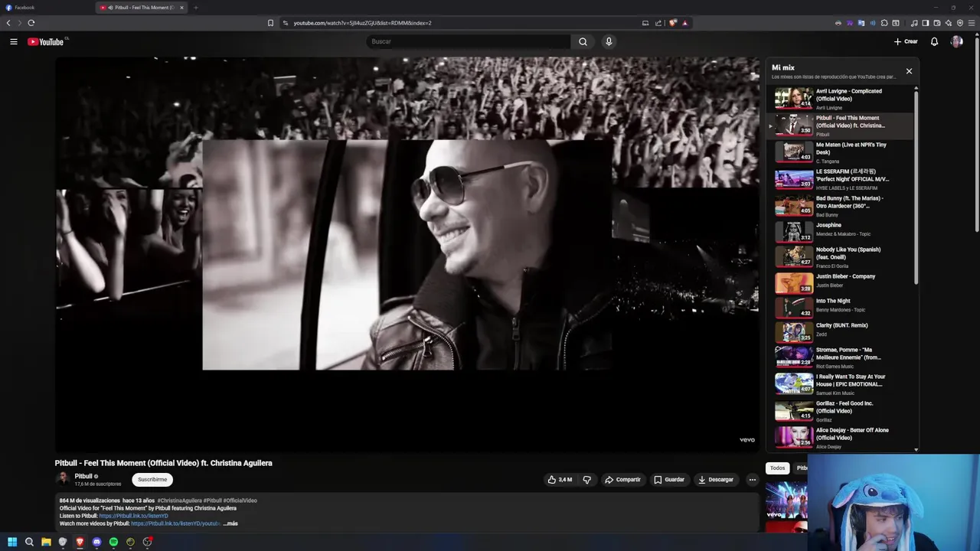980x551 pixels.
Task: Open the account avatar menu
Action: pyautogui.click(x=956, y=41)
